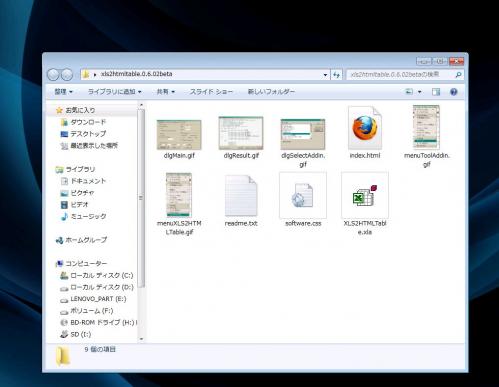
Task: Select the dlgMain.gif thumbnail
Action: (x=179, y=135)
